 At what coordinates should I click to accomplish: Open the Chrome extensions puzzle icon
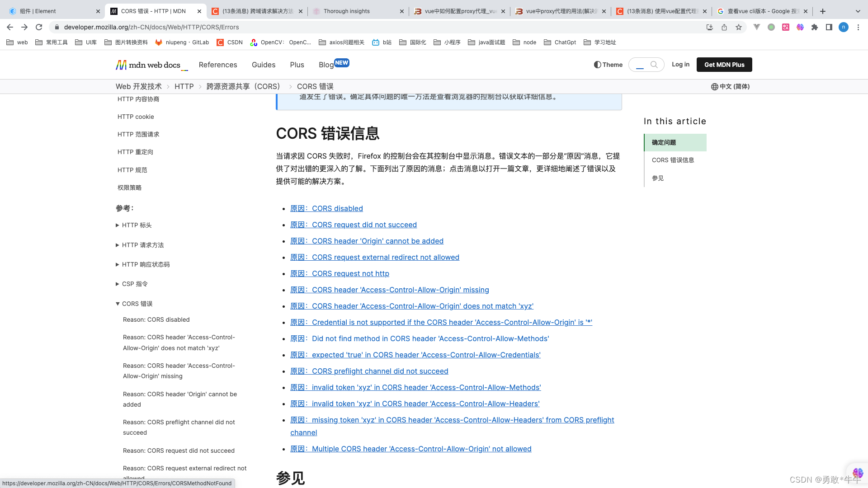coord(815,27)
